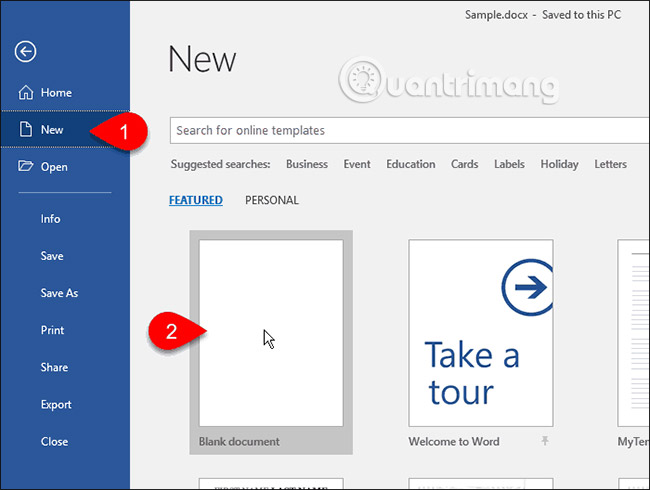Click the Labels suggested search
Image resolution: width=650 pixels, height=490 pixels.
(x=509, y=164)
